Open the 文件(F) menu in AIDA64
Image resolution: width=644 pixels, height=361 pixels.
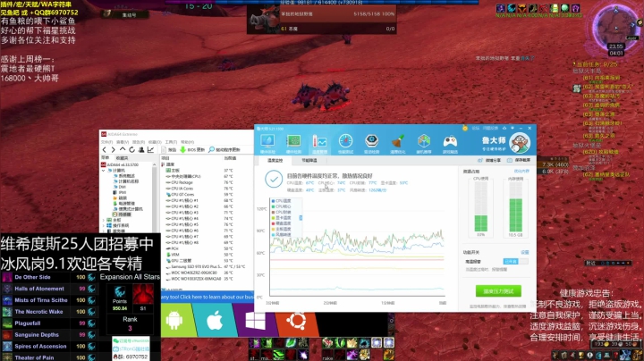pyautogui.click(x=106, y=142)
